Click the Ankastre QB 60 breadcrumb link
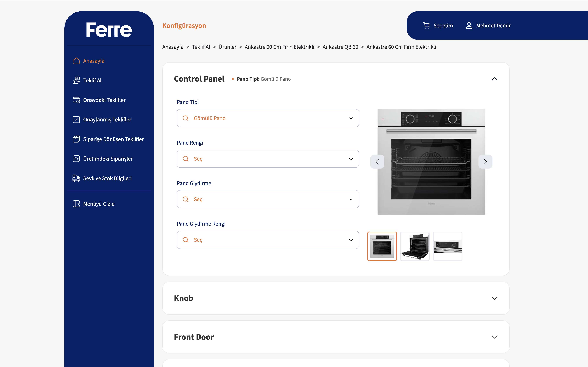 pos(340,47)
